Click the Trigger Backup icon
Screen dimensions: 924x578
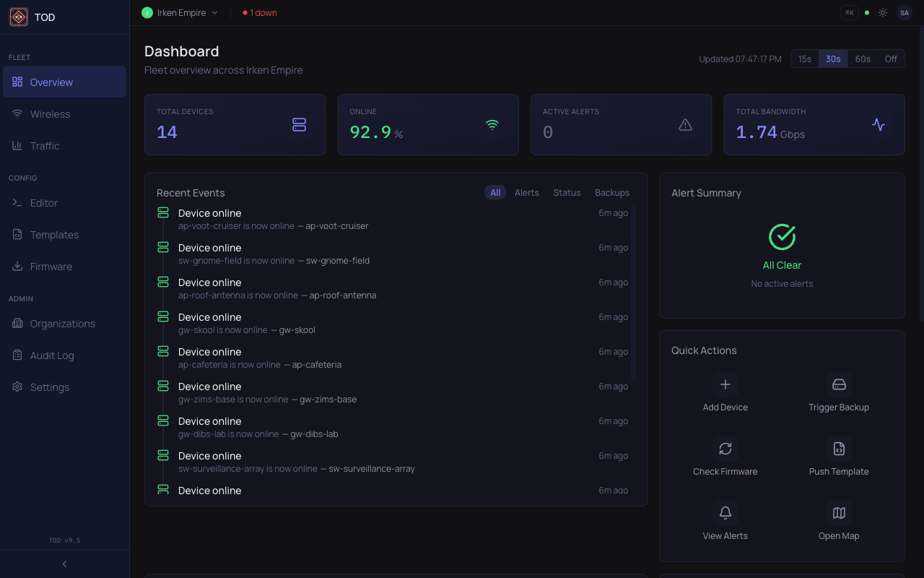pos(839,384)
